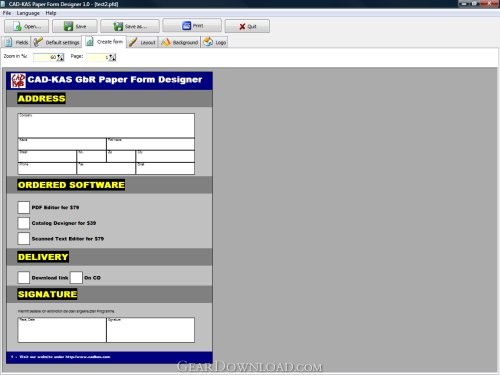Check the Download link box
Image resolution: width=500 pixels, height=375 pixels.
click(24, 277)
